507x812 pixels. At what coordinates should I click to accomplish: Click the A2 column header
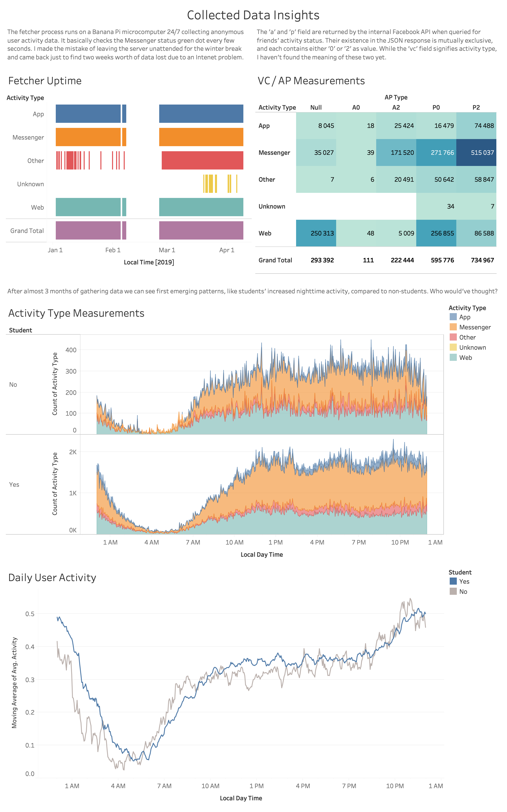pos(396,107)
